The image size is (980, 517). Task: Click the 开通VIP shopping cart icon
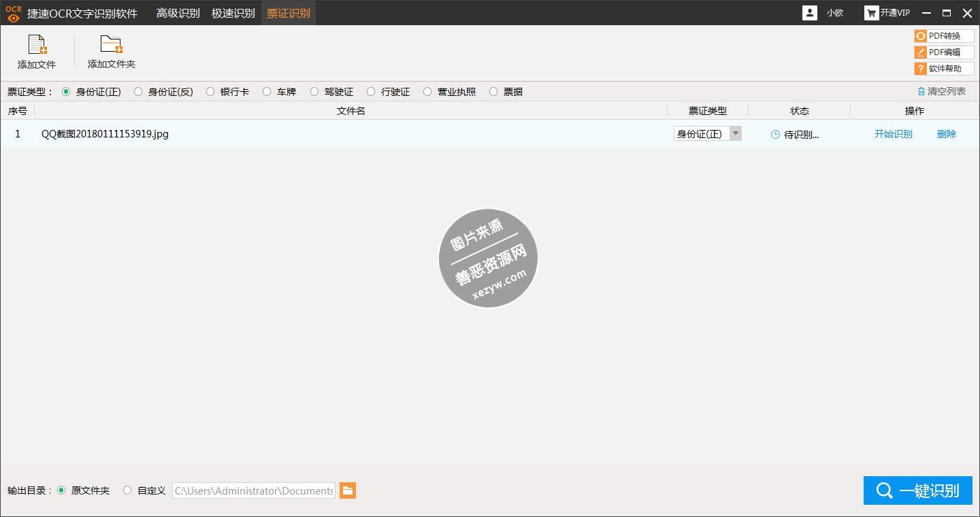coord(871,13)
